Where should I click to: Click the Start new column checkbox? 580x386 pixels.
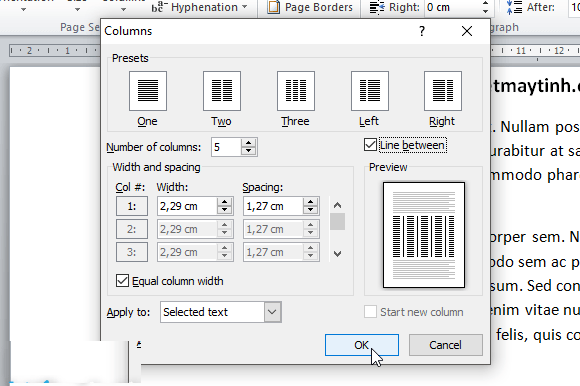click(x=370, y=312)
